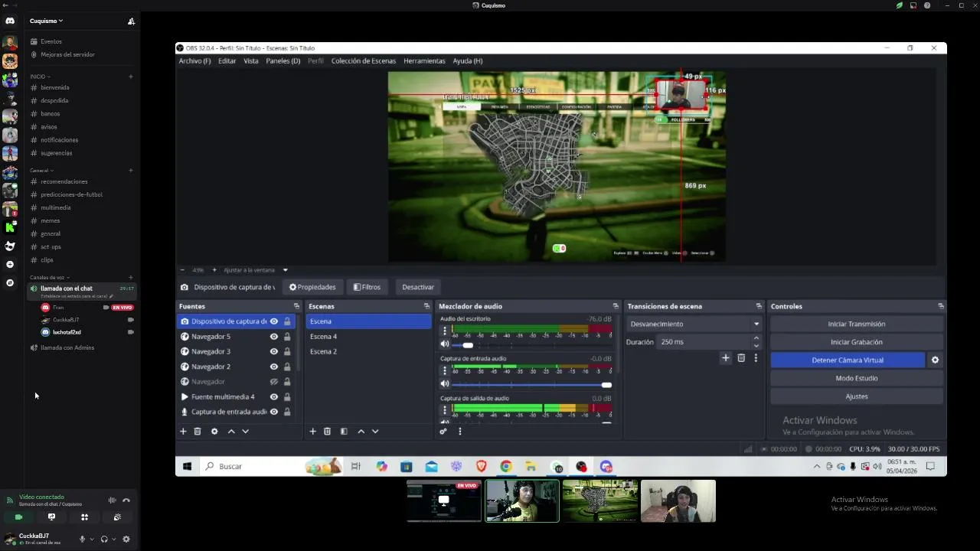The width and height of the screenshot is (980, 551).
Task: Open Ajustes in Controles panel
Action: (856, 396)
